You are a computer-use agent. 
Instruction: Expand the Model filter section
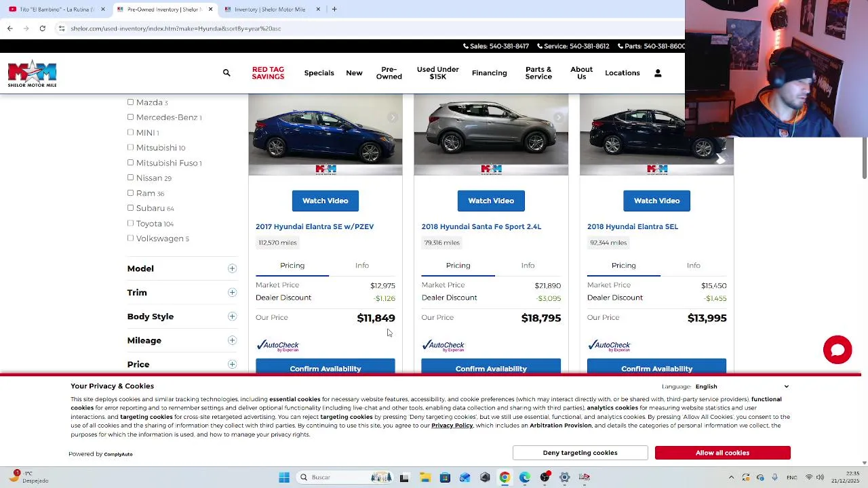pyautogui.click(x=232, y=268)
